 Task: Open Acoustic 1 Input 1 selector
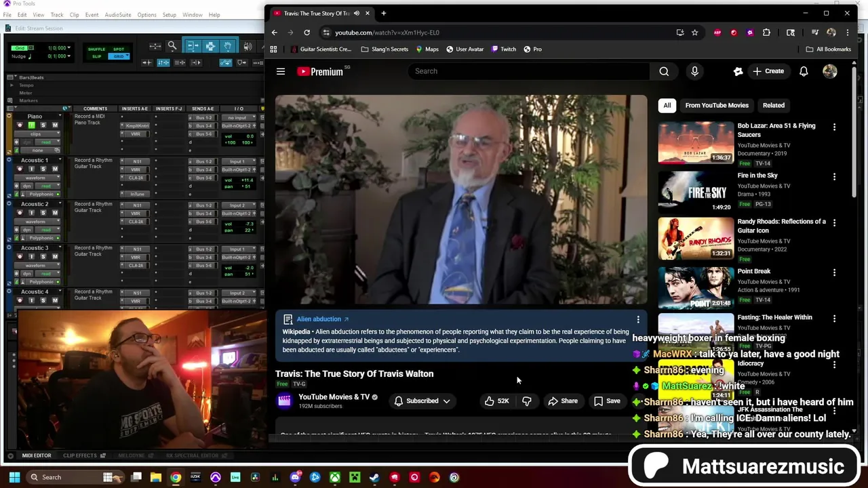tap(237, 162)
